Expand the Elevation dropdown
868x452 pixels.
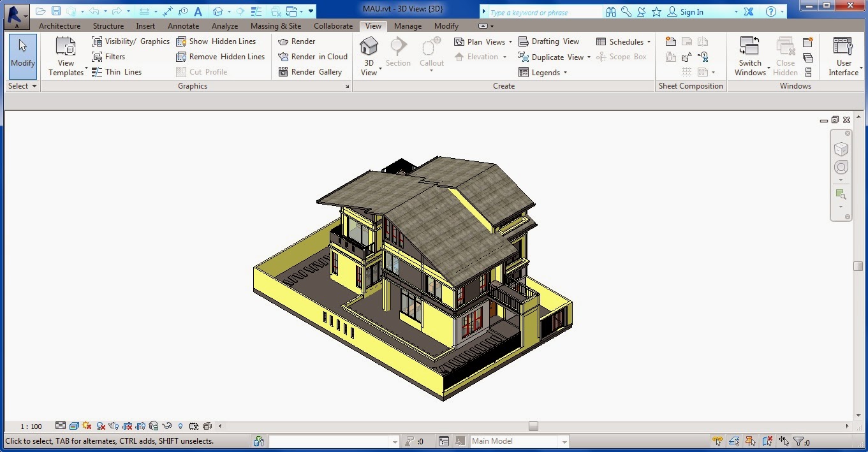pyautogui.click(x=482, y=56)
